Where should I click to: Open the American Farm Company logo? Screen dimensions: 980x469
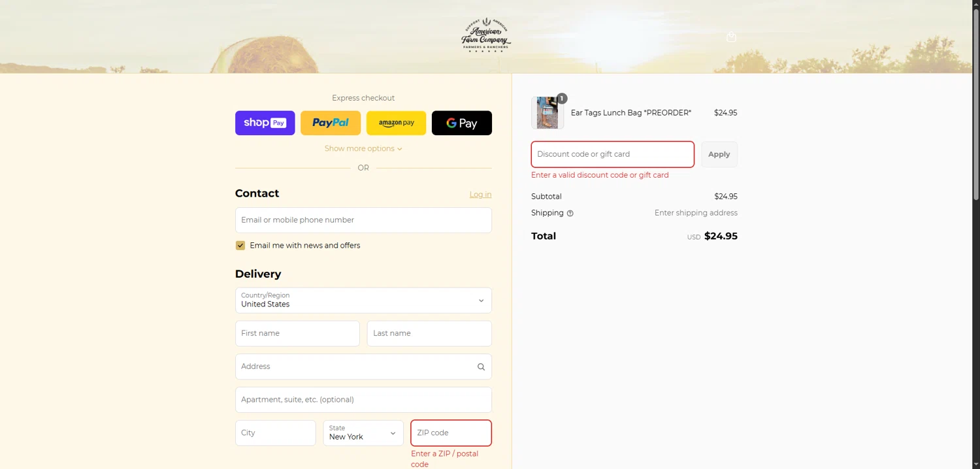coord(486,35)
